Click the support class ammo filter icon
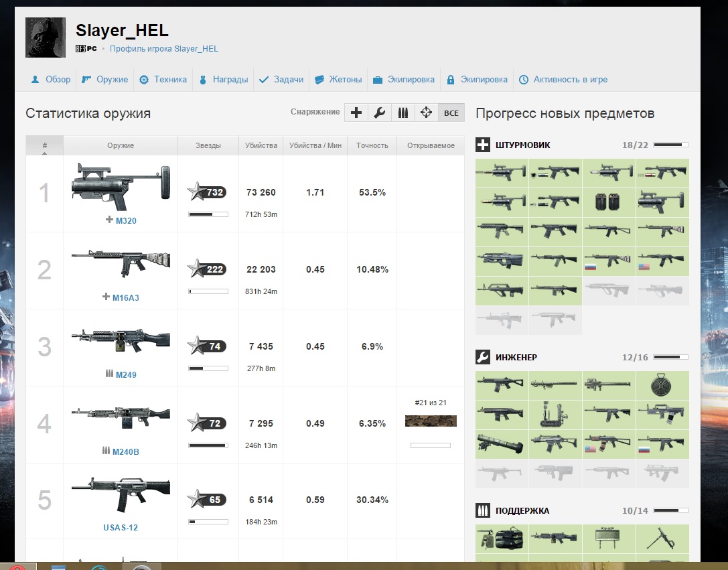Screen dimensions: 728x570 coord(403,113)
